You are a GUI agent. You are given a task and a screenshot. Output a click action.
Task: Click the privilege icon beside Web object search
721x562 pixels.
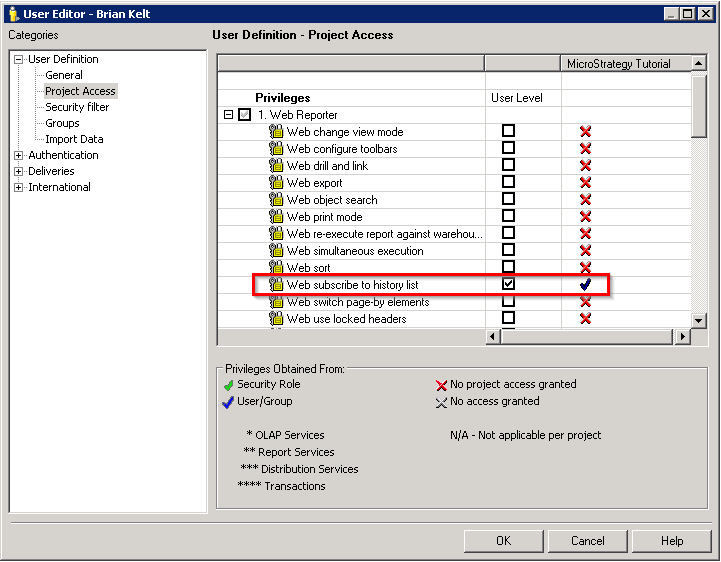tap(276, 200)
